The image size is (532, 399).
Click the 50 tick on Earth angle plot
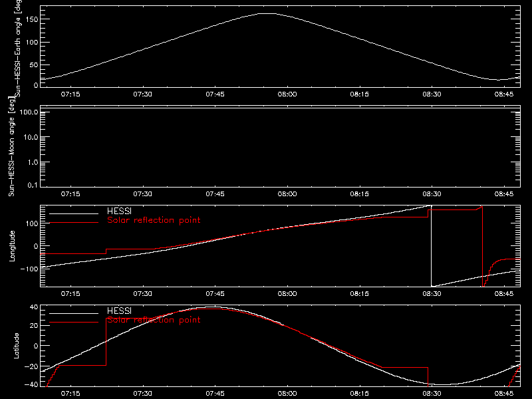(34, 65)
